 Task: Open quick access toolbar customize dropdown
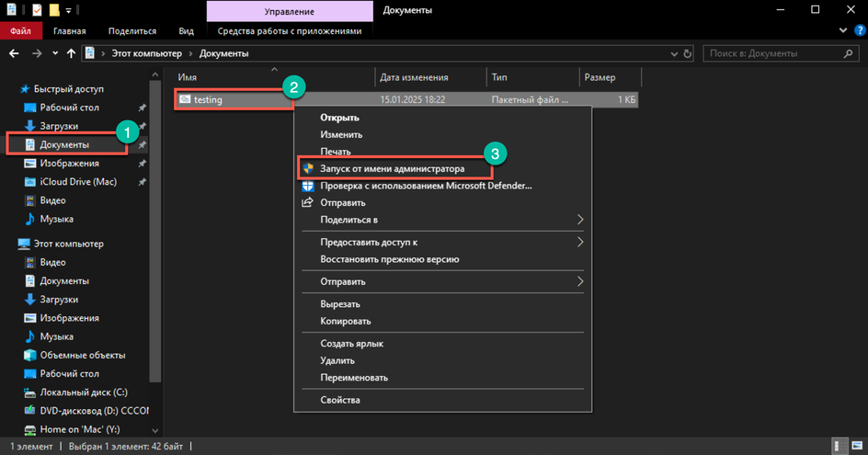pyautogui.click(x=69, y=10)
